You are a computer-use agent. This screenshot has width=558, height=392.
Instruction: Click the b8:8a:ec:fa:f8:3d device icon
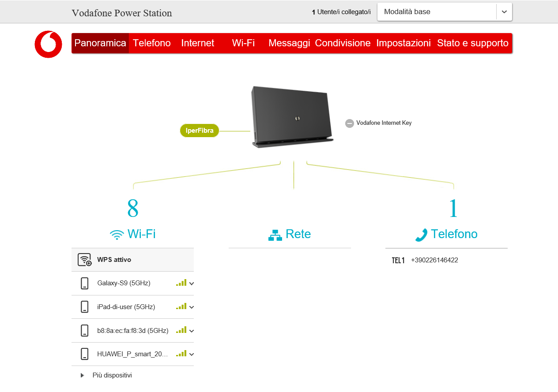click(85, 331)
